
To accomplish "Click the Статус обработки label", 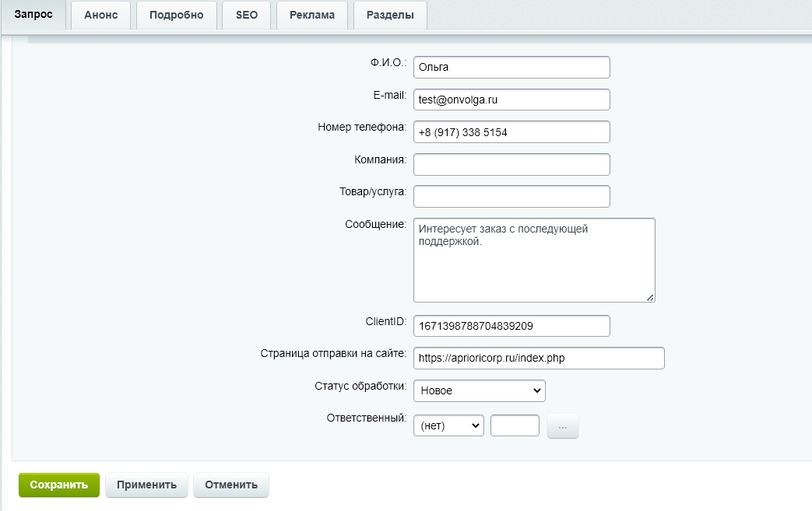I will (360, 387).
